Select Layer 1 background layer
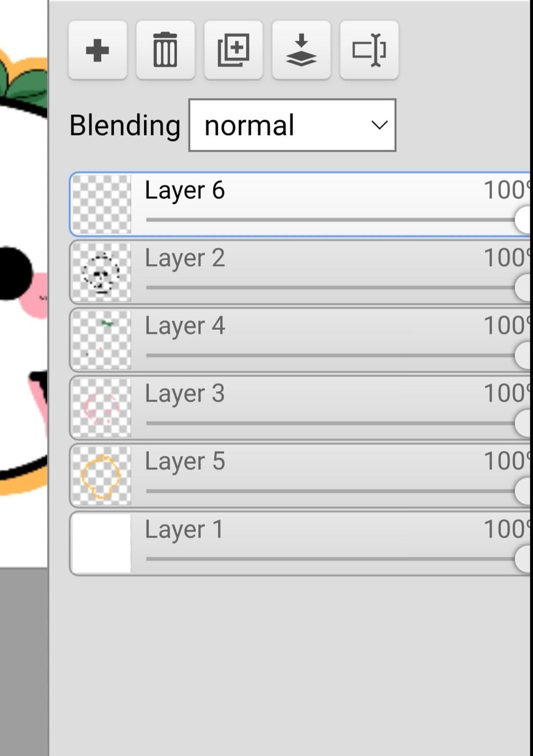The image size is (533, 756). (185, 529)
